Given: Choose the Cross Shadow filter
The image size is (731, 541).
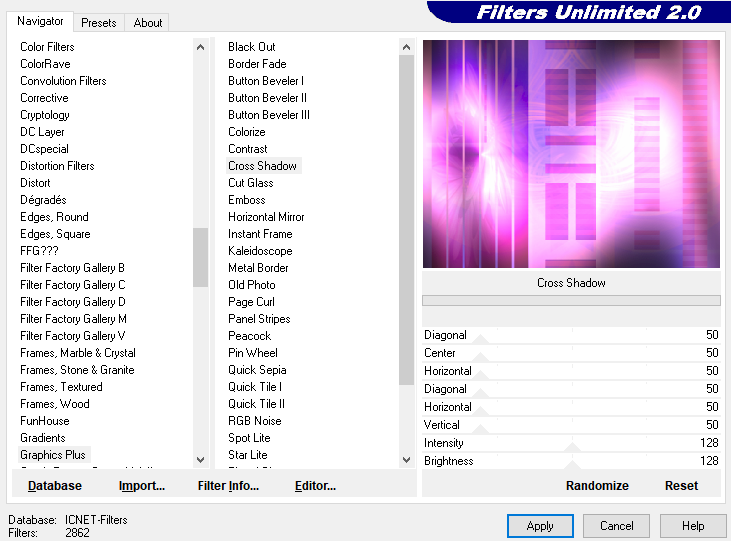Looking at the screenshot, I should point(262,166).
